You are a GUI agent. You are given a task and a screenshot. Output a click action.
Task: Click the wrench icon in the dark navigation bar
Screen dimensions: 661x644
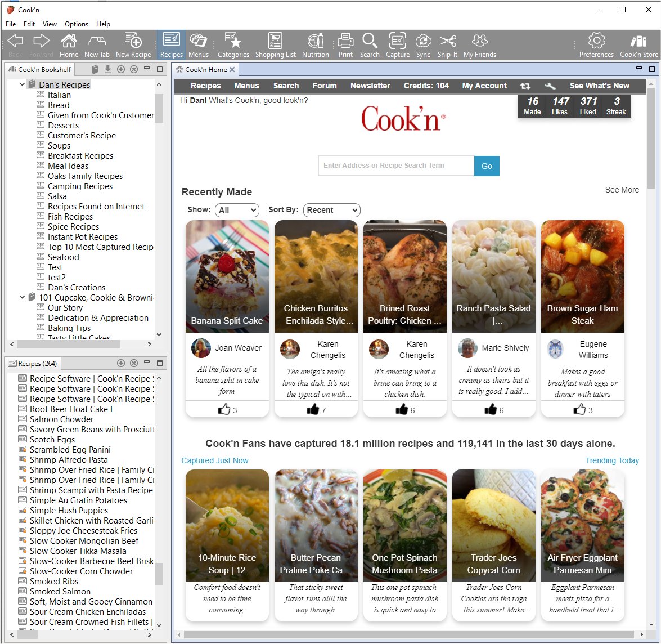coord(550,86)
